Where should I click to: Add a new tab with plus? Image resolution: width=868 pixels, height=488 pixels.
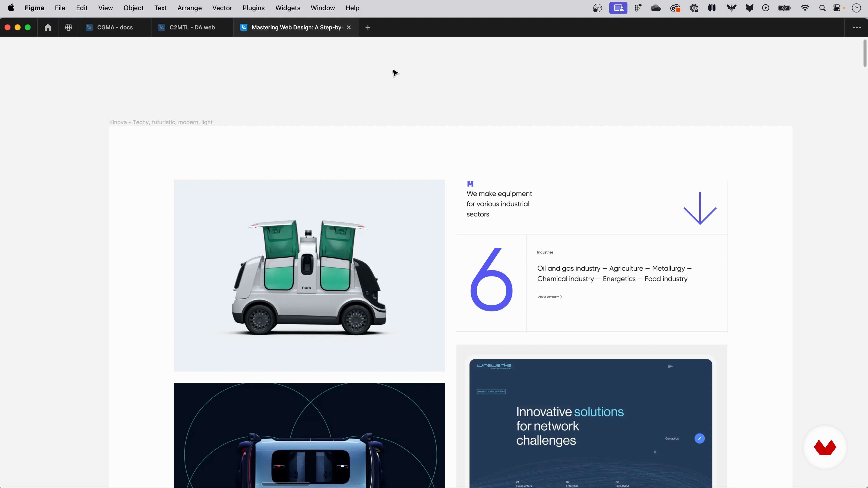[x=368, y=27]
